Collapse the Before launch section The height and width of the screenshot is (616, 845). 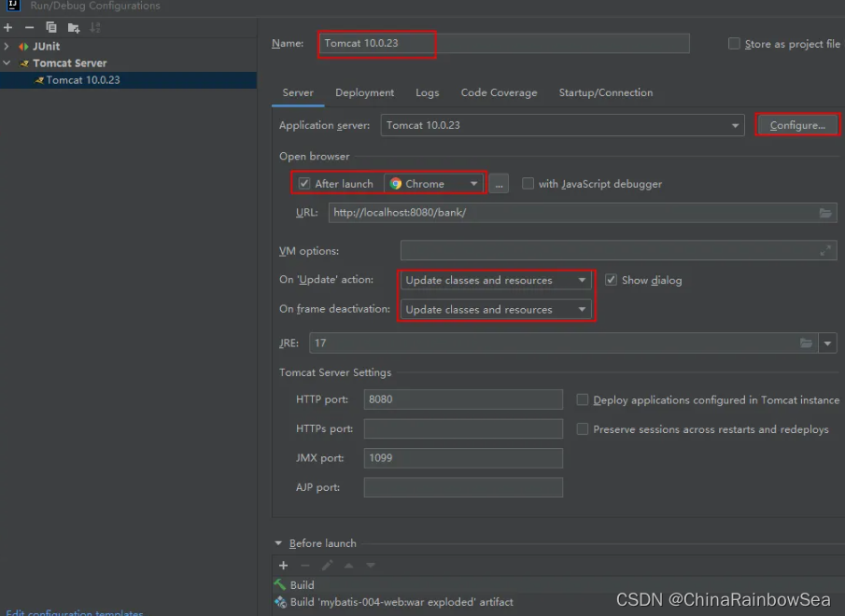pos(278,543)
